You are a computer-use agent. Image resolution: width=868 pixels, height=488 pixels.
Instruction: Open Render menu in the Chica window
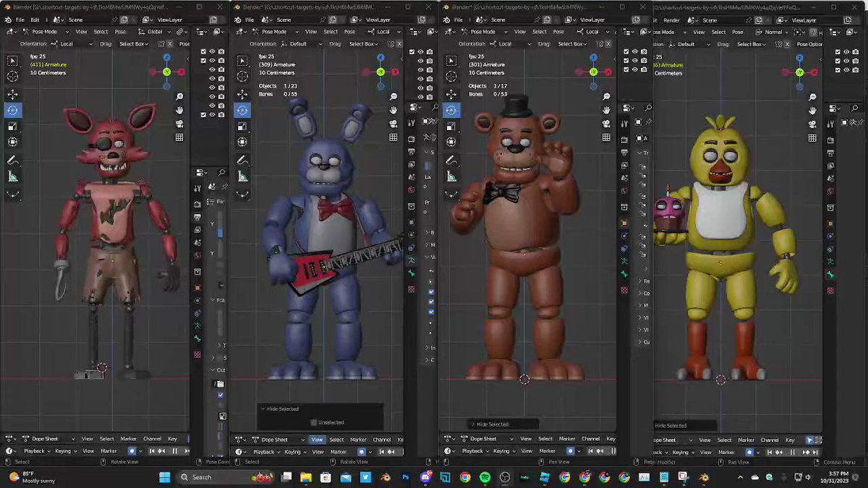coord(671,20)
